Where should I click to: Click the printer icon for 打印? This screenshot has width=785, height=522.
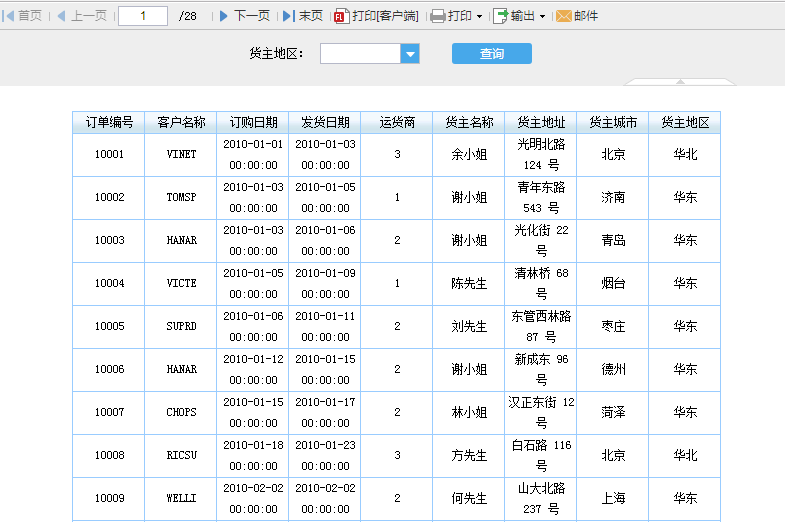(438, 16)
